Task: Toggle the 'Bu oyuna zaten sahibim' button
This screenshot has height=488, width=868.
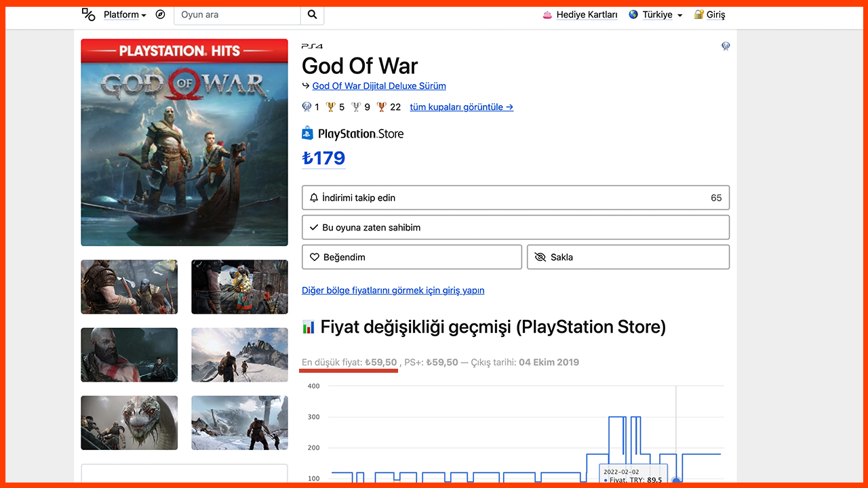Action: (x=515, y=228)
